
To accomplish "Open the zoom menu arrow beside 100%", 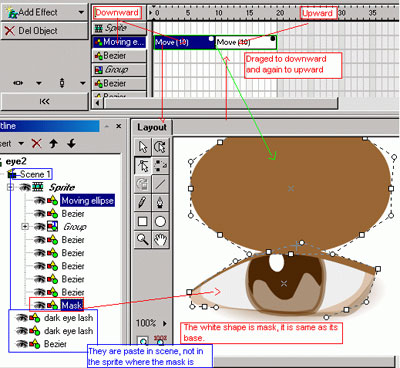I will (165, 323).
